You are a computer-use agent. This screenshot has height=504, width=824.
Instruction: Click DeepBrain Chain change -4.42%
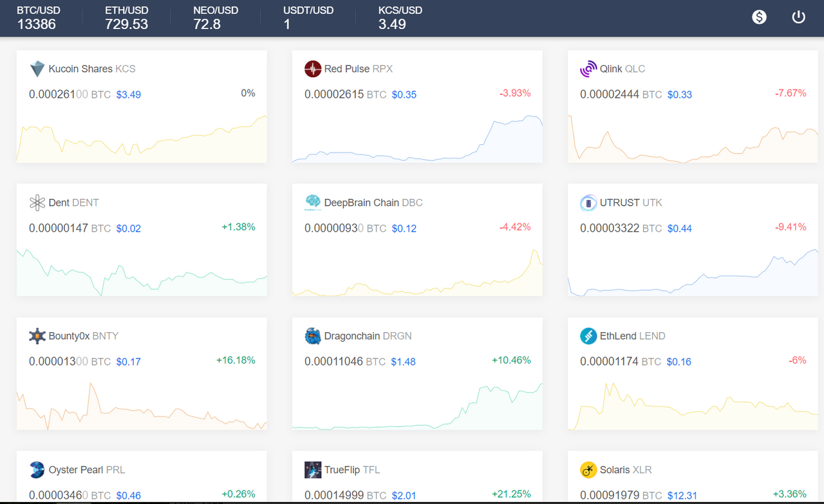[515, 227]
